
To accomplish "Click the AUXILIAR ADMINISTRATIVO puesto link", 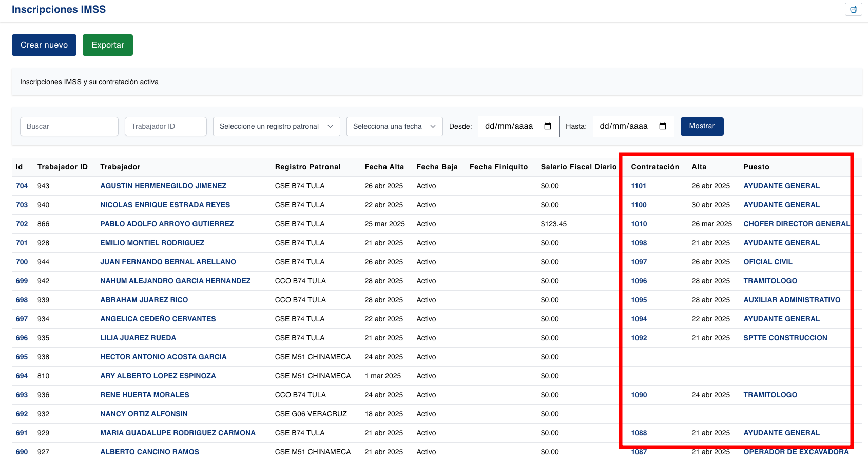I will click(x=792, y=300).
